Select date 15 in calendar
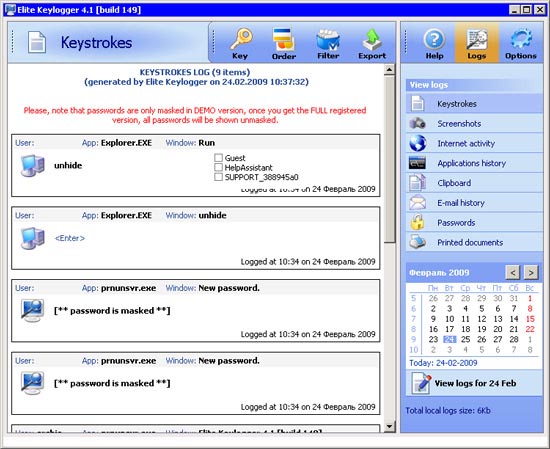 point(530,319)
